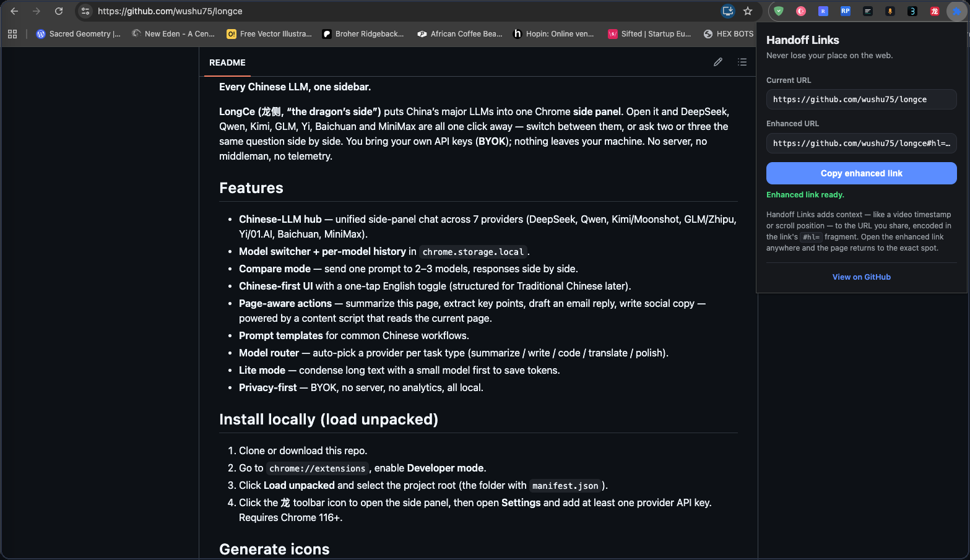Open black text-lines extension icon
Screen dimensions: 970x560
pos(868,11)
